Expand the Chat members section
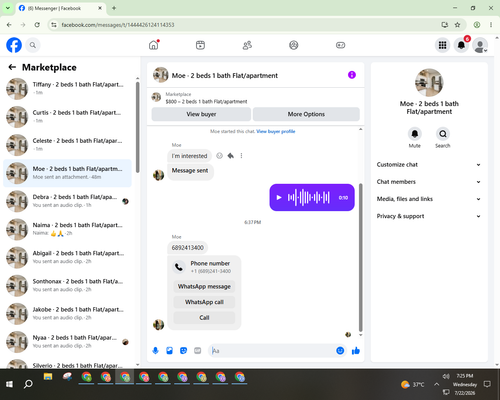Screen dimensions: 500x400 pyautogui.click(x=429, y=182)
